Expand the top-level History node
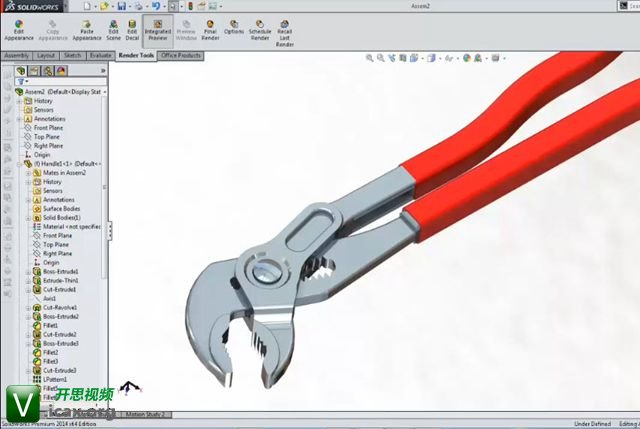The height and width of the screenshot is (429, 640). [x=19, y=101]
